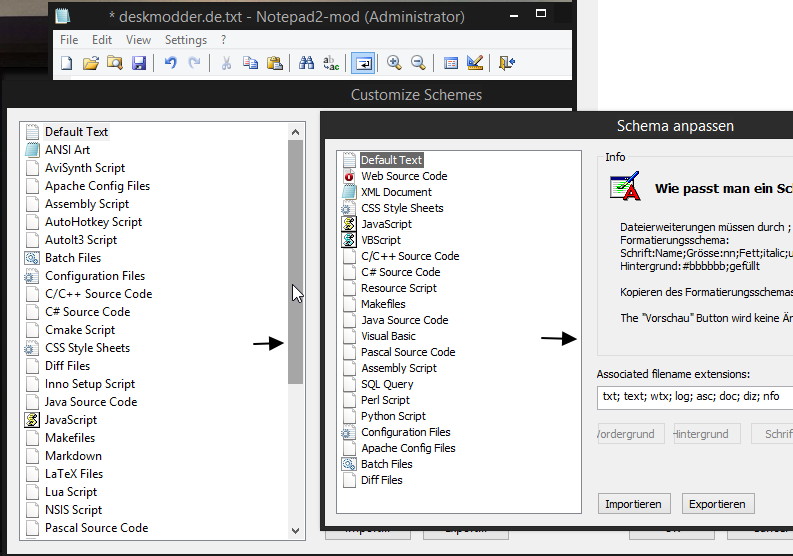The height and width of the screenshot is (556, 793).
Task: Click the Open file folder icon
Action: [91, 63]
